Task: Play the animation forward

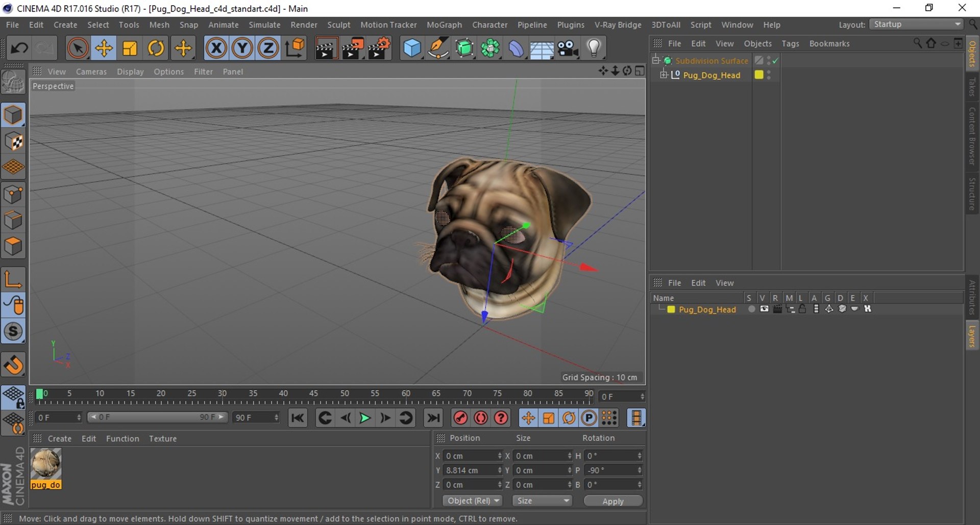Action: pyautogui.click(x=365, y=418)
